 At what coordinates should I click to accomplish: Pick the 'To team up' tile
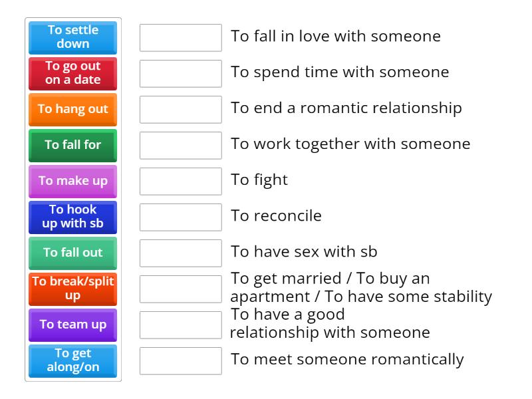[x=72, y=325]
